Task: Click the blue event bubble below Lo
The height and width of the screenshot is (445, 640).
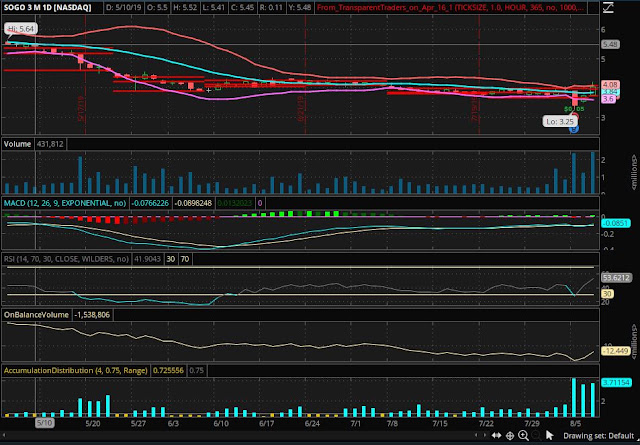Action: (574, 129)
